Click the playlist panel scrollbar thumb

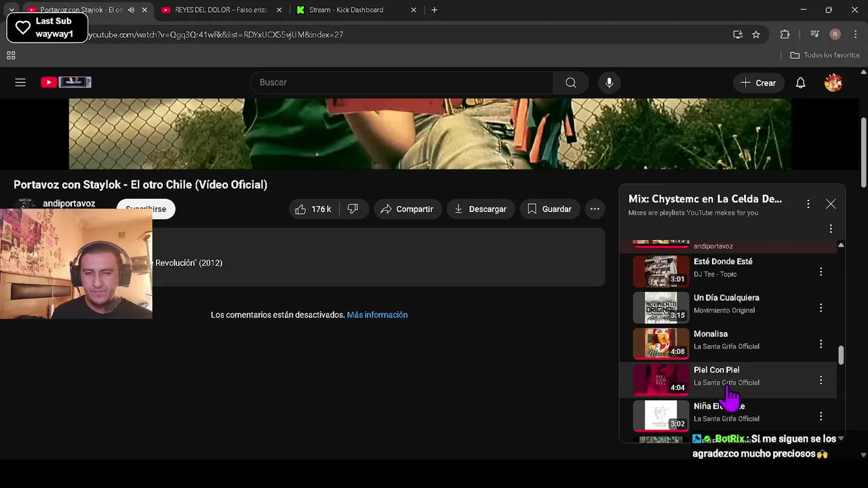click(841, 355)
